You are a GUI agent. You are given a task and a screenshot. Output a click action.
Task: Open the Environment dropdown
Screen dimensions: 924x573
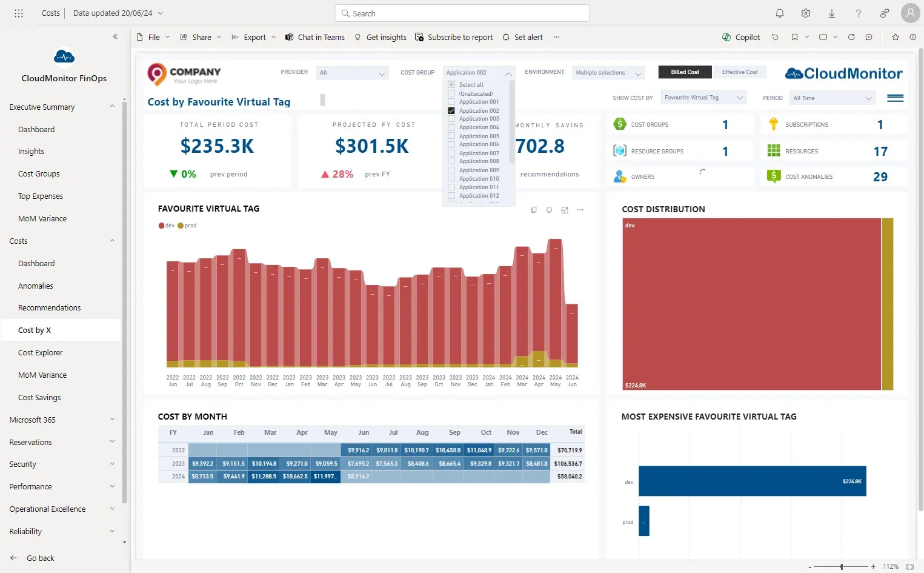tap(609, 73)
